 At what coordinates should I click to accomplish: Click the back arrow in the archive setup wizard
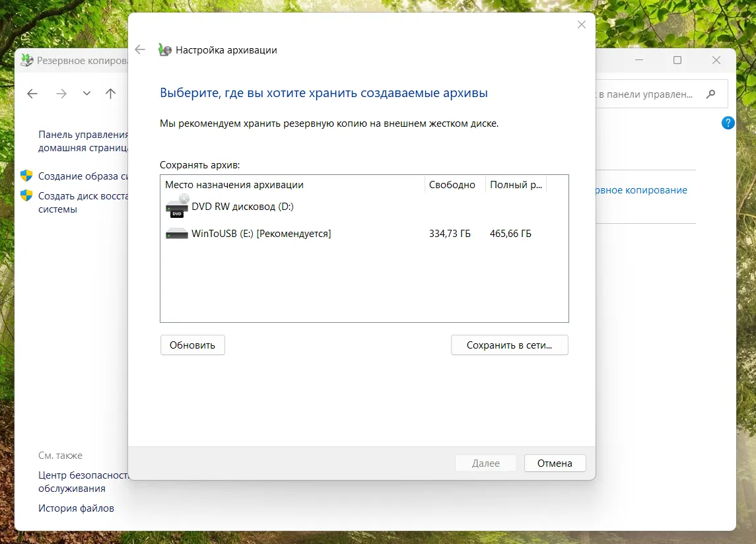click(140, 50)
